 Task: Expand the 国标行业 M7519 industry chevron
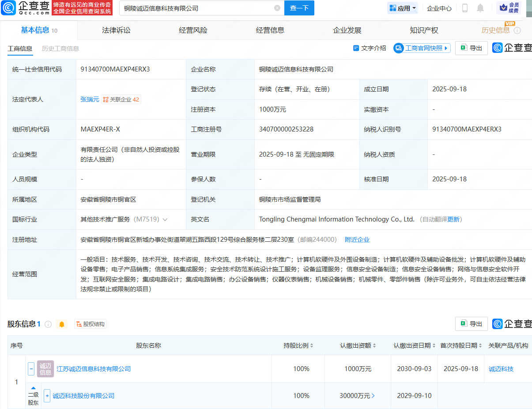165,219
